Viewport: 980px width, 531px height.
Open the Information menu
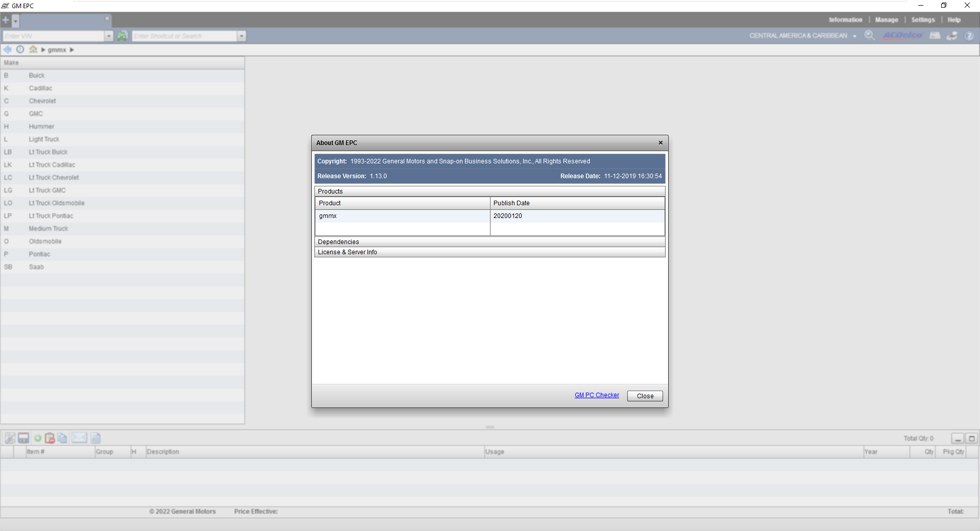tap(845, 20)
